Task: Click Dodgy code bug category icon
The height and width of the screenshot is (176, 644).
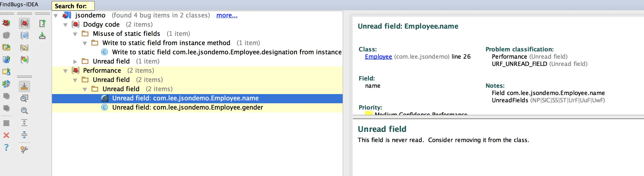Action: [x=76, y=24]
